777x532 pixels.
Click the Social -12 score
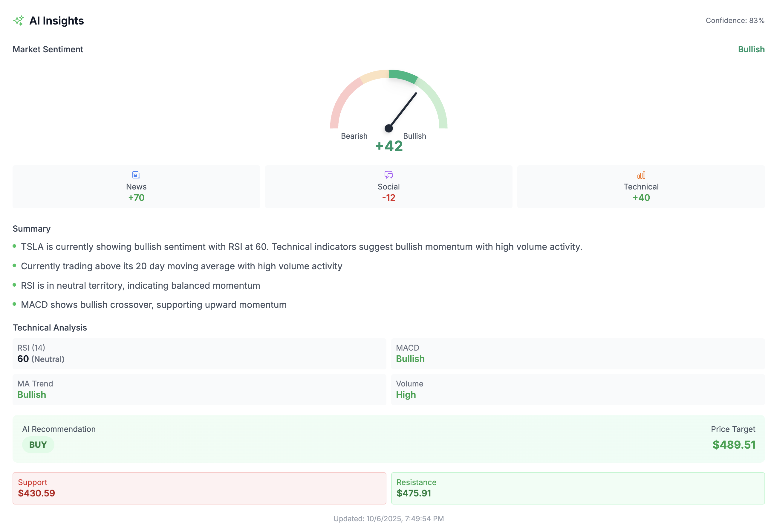[389, 198]
